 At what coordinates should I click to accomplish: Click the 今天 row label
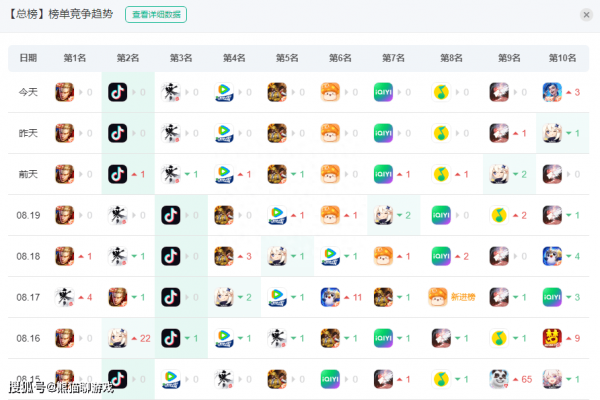[28, 92]
